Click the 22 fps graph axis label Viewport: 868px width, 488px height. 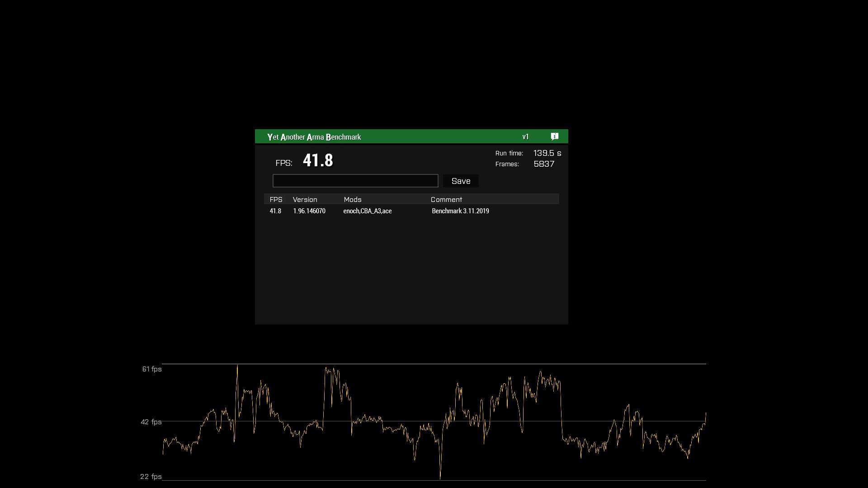point(151,477)
